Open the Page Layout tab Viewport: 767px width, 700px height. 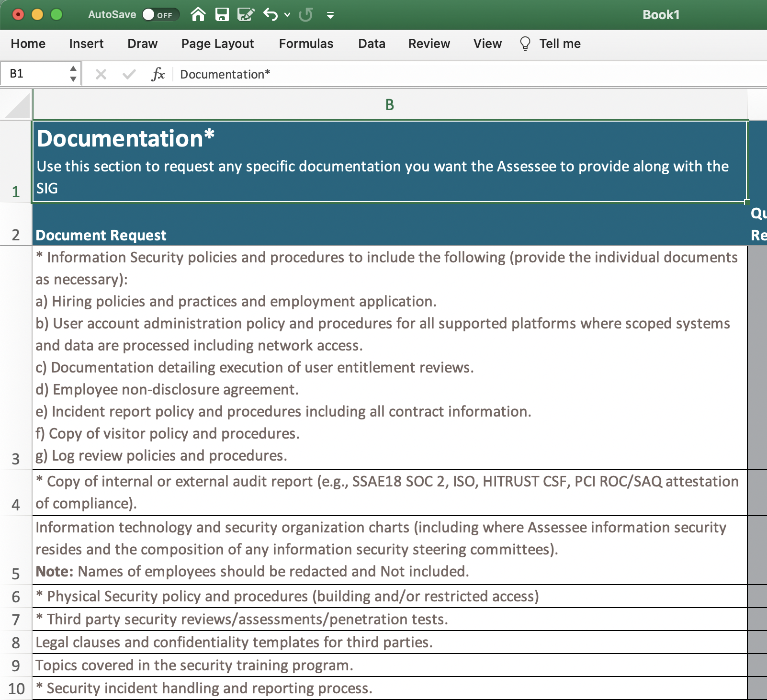(x=218, y=44)
